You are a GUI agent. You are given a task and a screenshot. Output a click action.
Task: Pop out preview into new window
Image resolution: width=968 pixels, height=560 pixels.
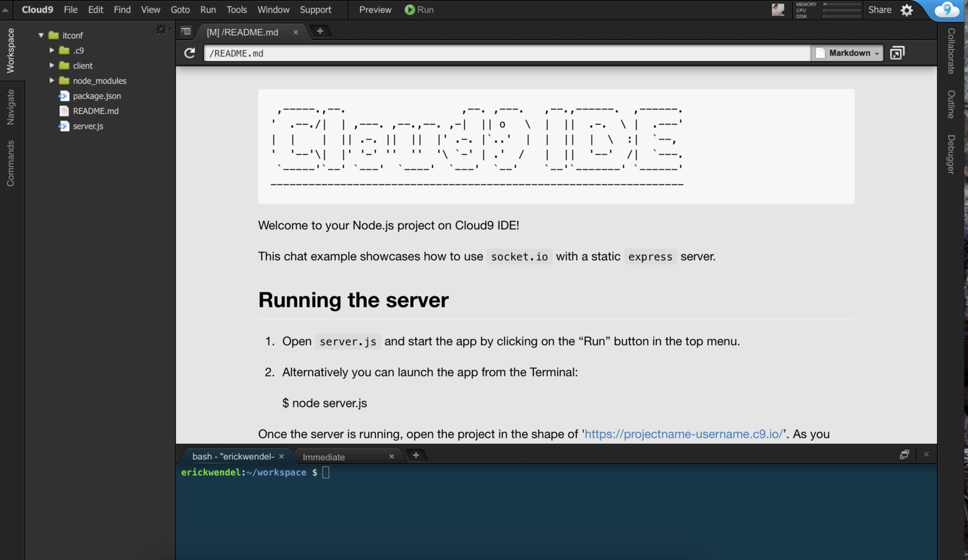897,54
